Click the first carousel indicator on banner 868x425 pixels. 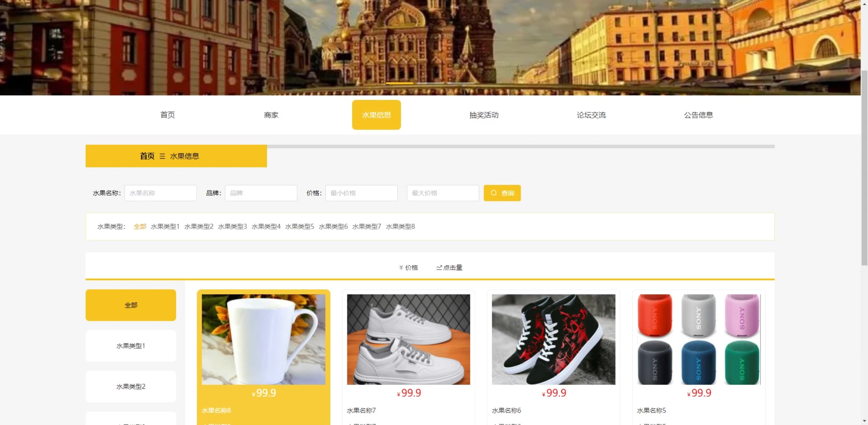(x=399, y=83)
